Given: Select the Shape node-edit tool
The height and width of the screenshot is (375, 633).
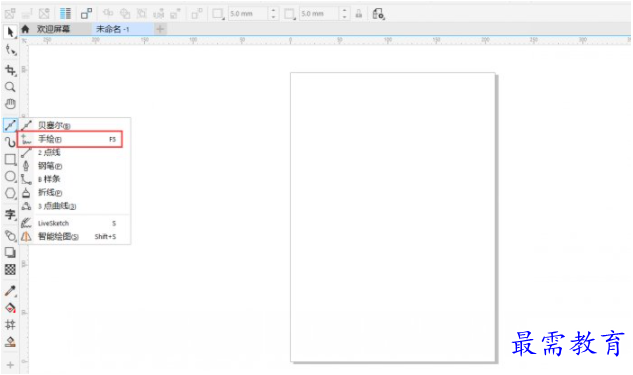Looking at the screenshot, I should tap(10, 50).
